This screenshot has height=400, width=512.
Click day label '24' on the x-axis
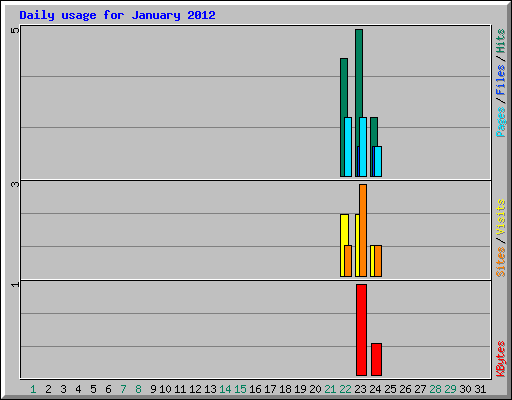(375, 389)
